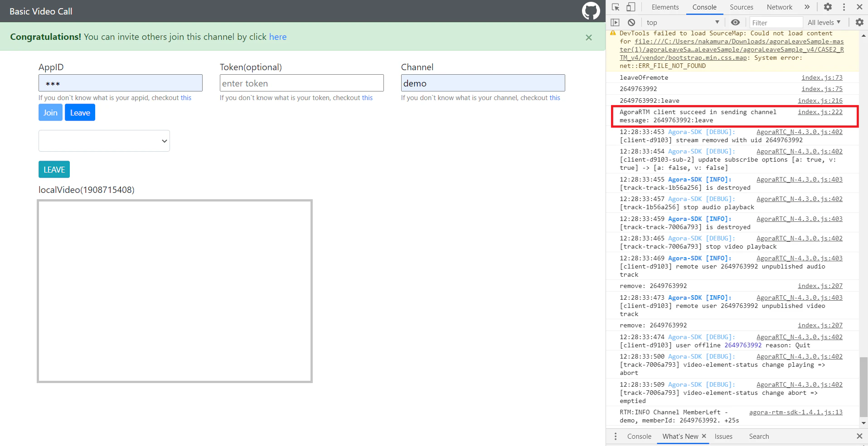Toggle the live expression eye icon

tap(735, 22)
